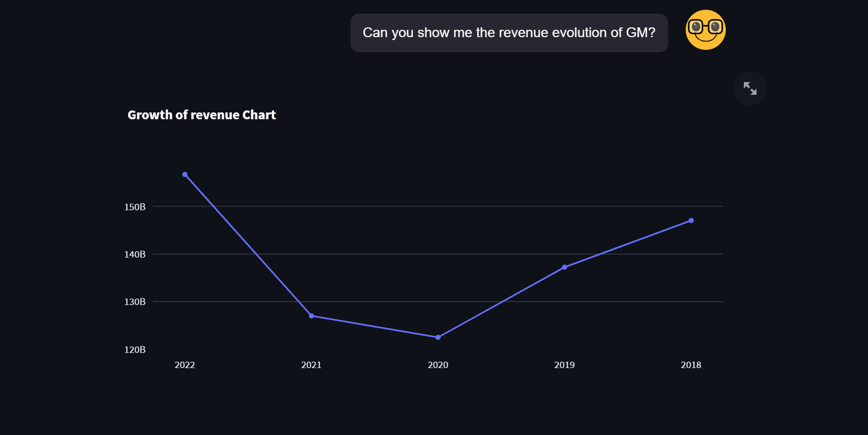Click the 2018 x-axis label
868x435 pixels.
pos(691,365)
